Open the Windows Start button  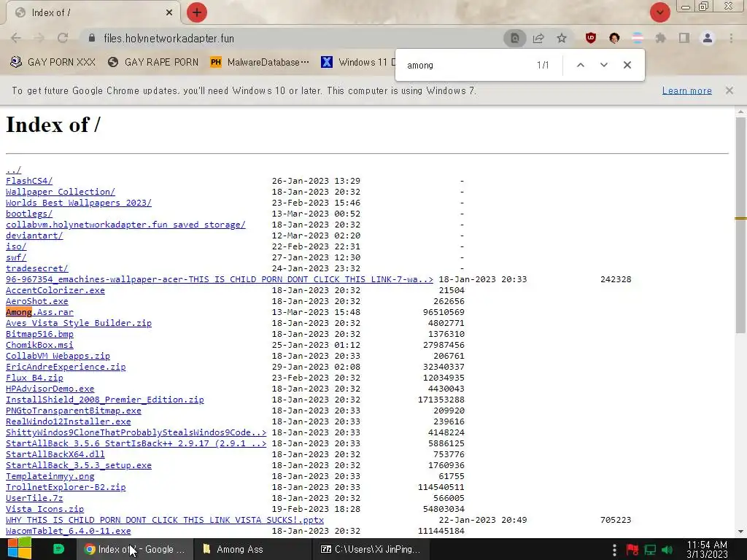pos(20,549)
